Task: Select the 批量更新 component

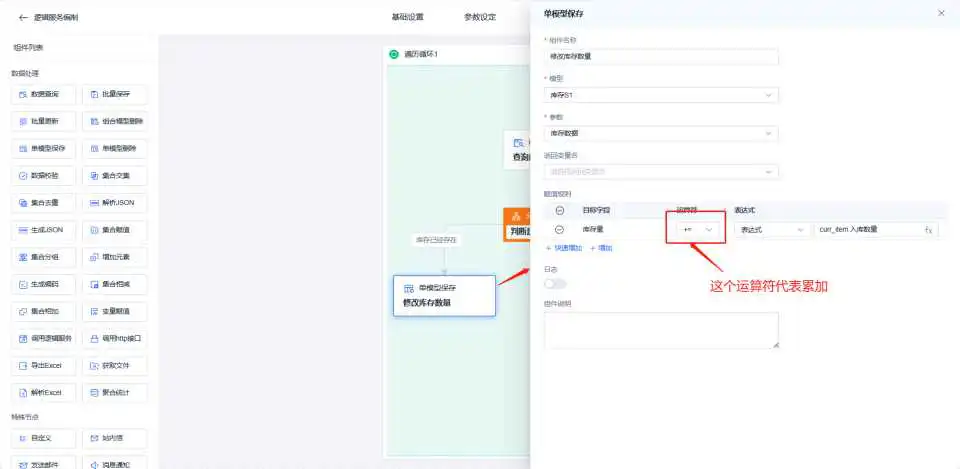Action: click(43, 121)
